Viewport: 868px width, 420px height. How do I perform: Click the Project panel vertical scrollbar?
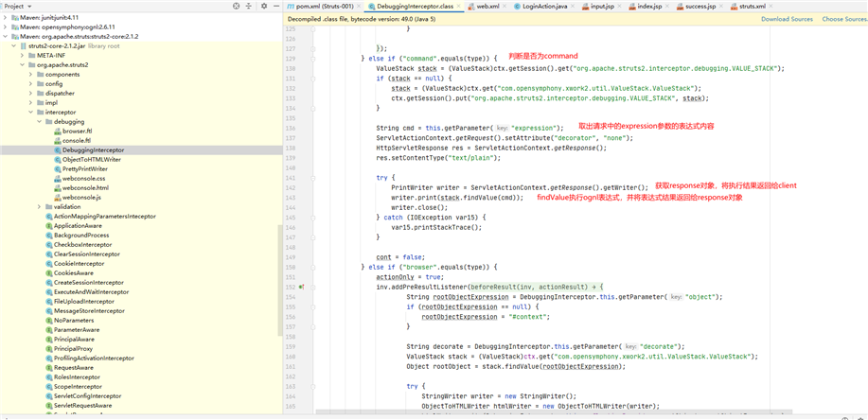click(280, 280)
